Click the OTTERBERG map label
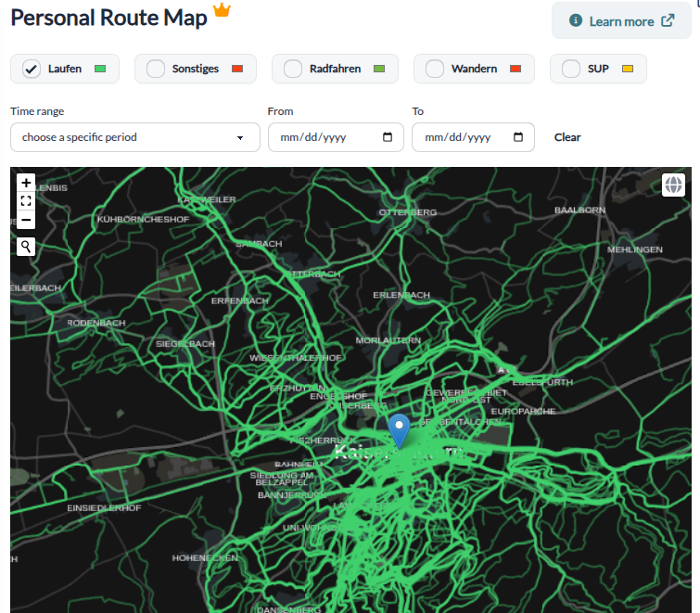The image size is (700, 613). [408, 212]
